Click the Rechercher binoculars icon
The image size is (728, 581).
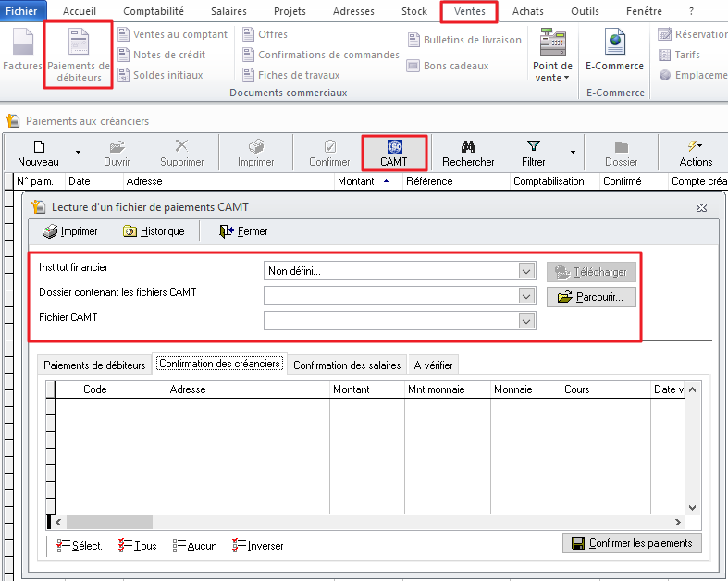(468, 147)
